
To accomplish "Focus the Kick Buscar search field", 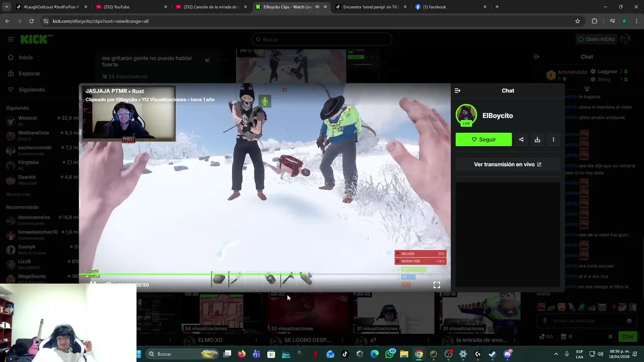I will [x=322, y=39].
